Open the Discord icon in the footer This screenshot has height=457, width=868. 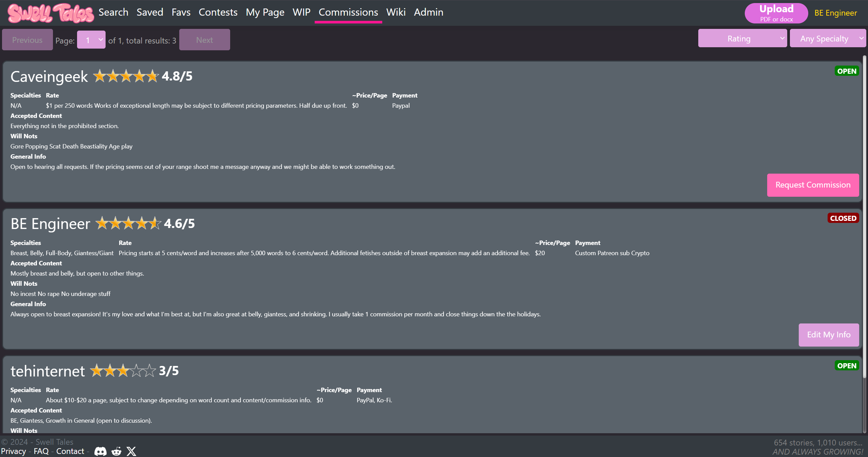point(100,451)
